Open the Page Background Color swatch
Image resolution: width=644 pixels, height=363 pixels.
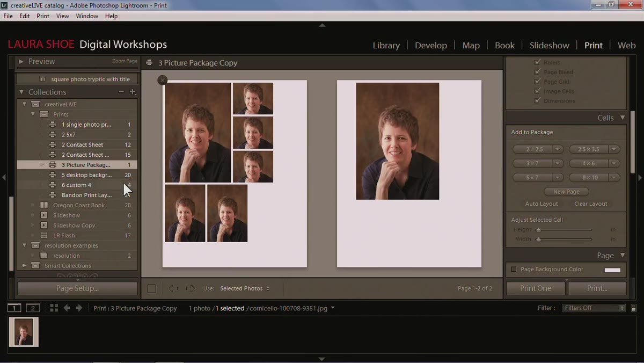(612, 270)
